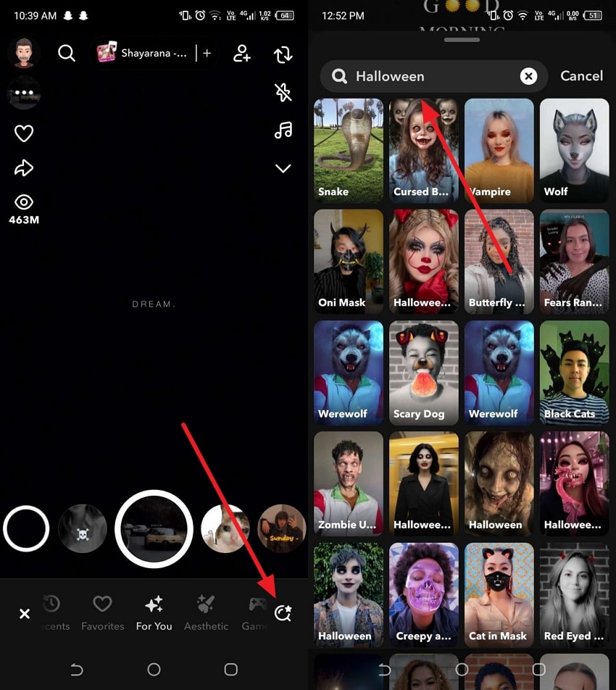Close the lens carousel with the X
The image size is (616, 690).
[24, 613]
